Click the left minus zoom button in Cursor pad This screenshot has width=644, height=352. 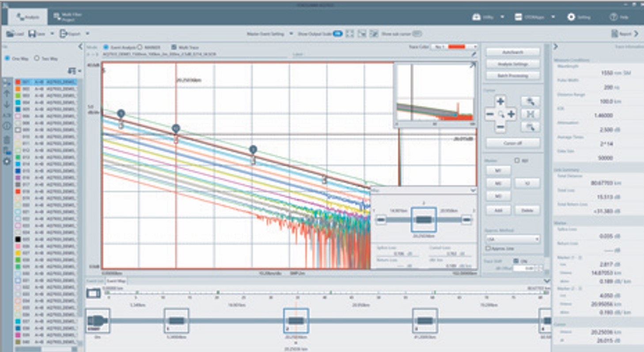coord(489,114)
